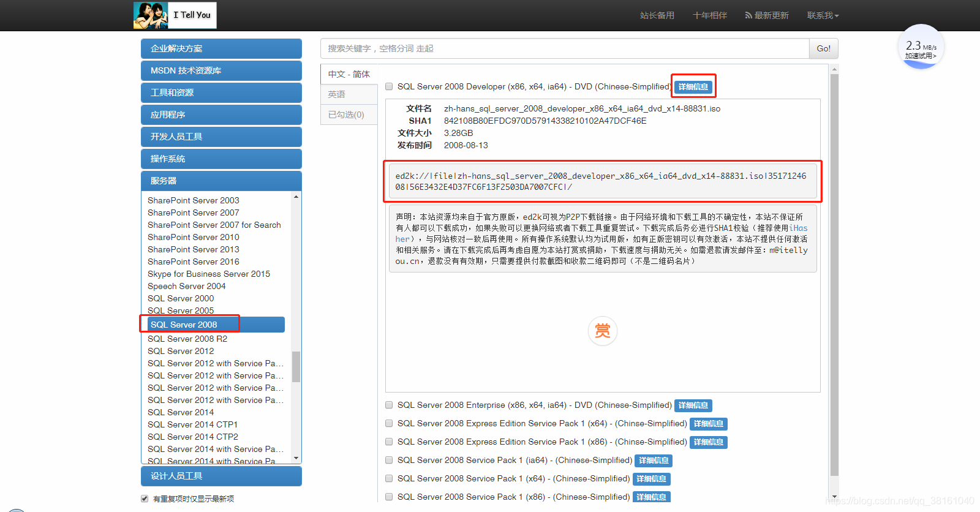Click the Go! search button
The image size is (980, 512).
(824, 48)
